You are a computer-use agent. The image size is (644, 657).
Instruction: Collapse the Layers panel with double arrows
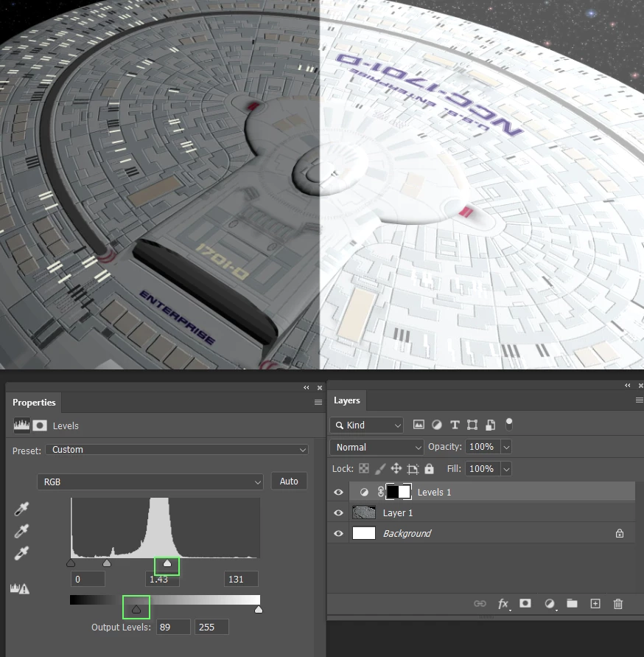[x=628, y=385]
